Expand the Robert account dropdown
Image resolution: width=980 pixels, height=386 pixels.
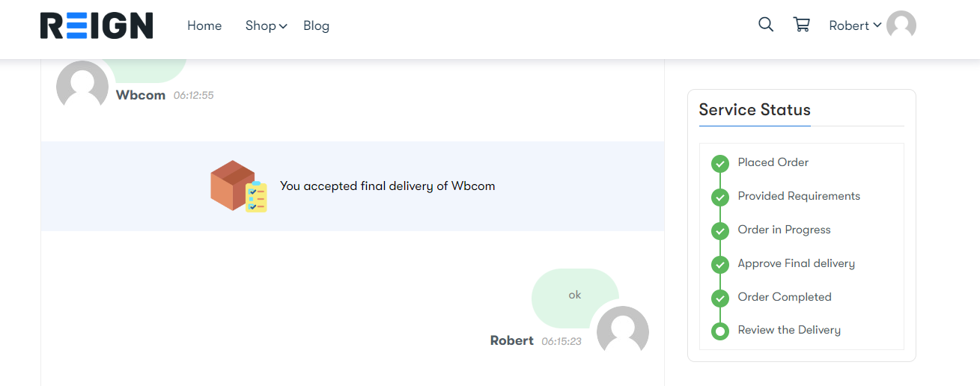(855, 25)
